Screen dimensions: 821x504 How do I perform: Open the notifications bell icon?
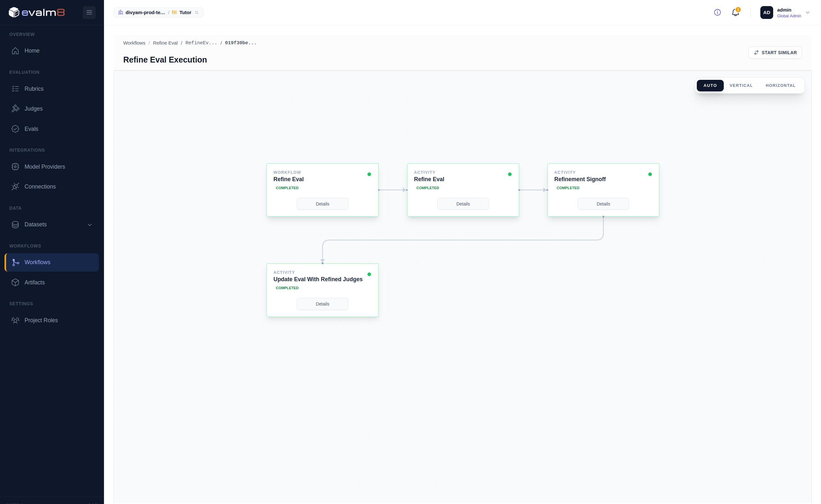[735, 12]
